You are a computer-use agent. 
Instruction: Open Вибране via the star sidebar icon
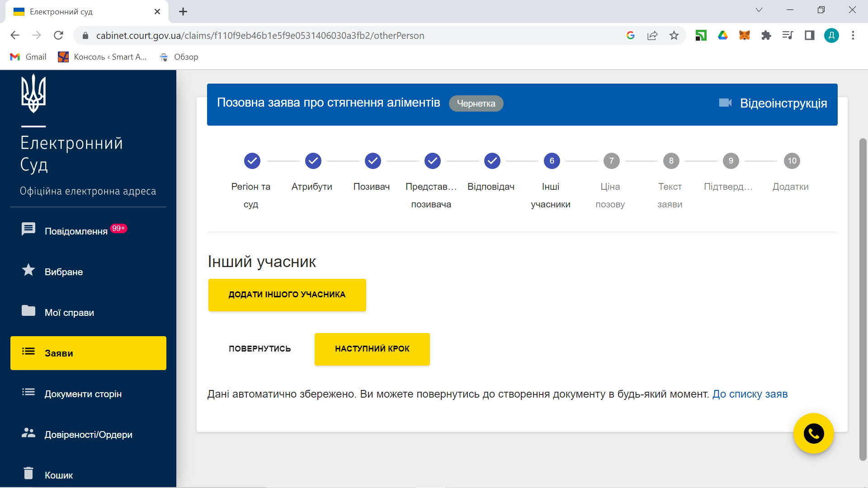tap(28, 270)
